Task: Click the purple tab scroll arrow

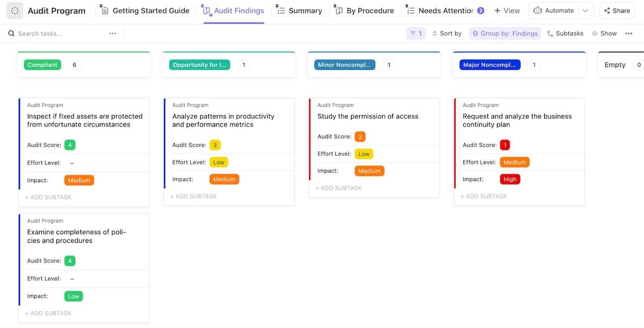Action: pyautogui.click(x=481, y=11)
